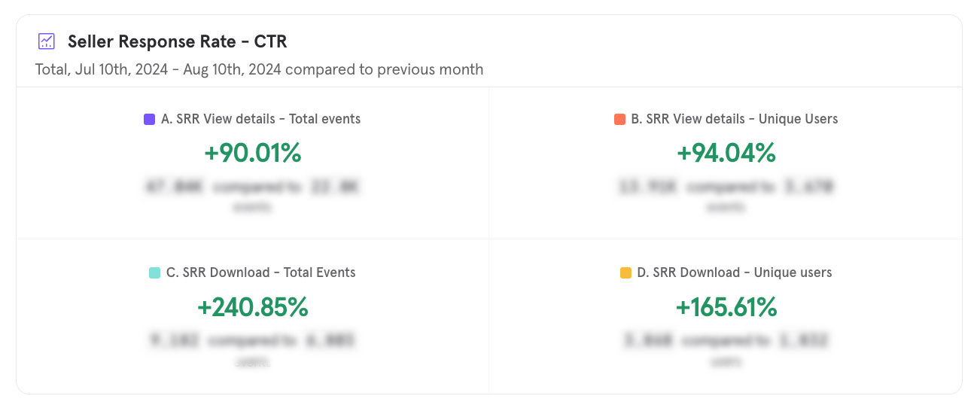Select the purple swatch for metric A
The width and height of the screenshot is (980, 408).
149,119
